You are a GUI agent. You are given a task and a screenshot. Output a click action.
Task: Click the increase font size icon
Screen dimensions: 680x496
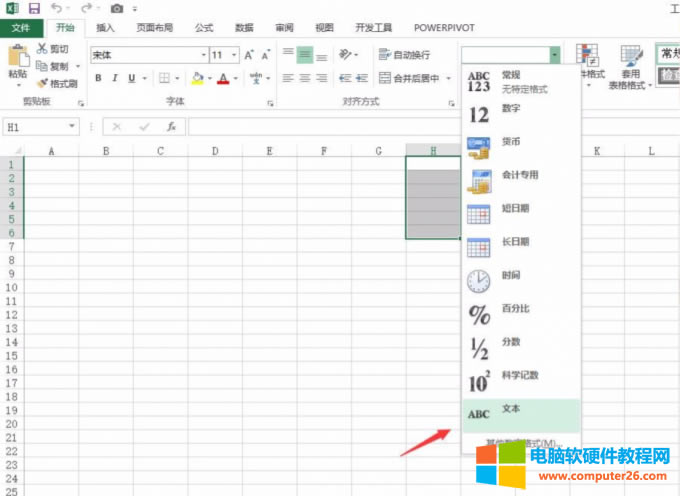250,55
